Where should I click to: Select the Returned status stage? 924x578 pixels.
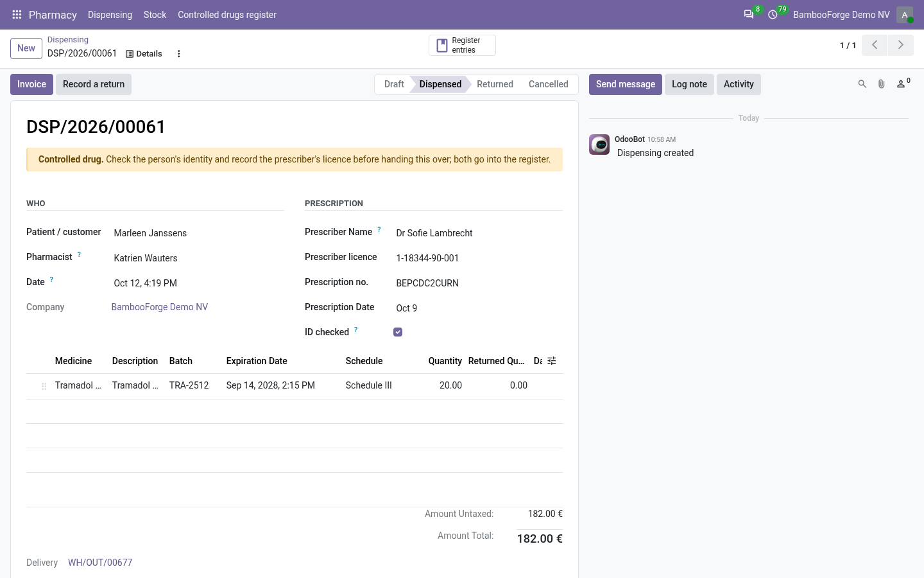pos(495,84)
